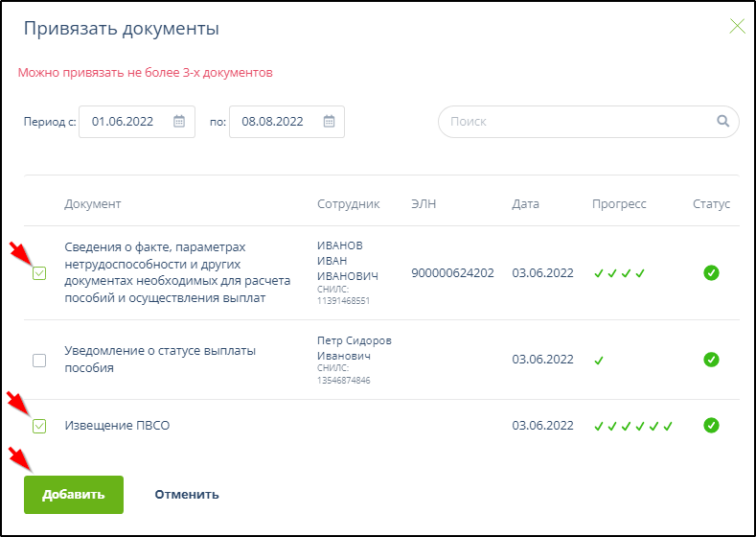756x537 pixels.
Task: Uncheck the Сведения о факте document checkbox
Action: click(x=39, y=273)
